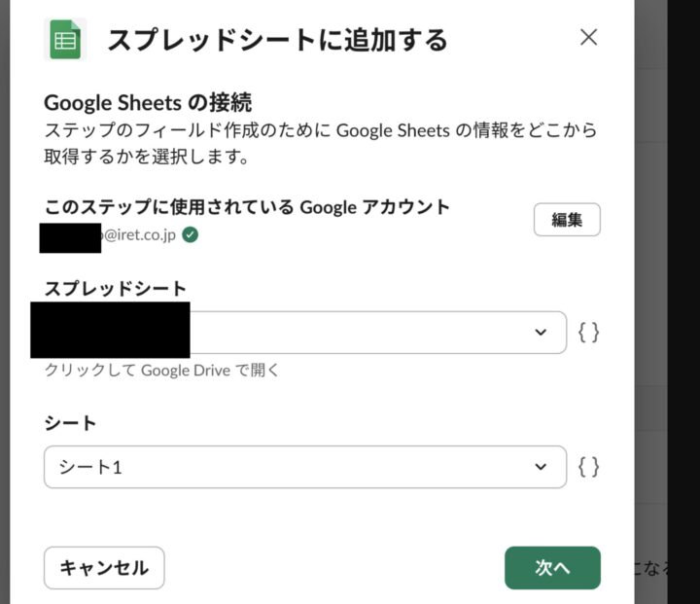
Task: Proceed with the green 次へ button
Action: (552, 568)
